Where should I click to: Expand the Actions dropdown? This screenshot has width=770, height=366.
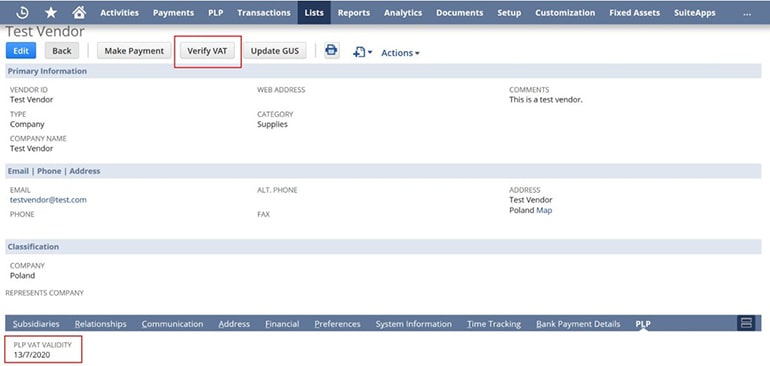point(400,53)
